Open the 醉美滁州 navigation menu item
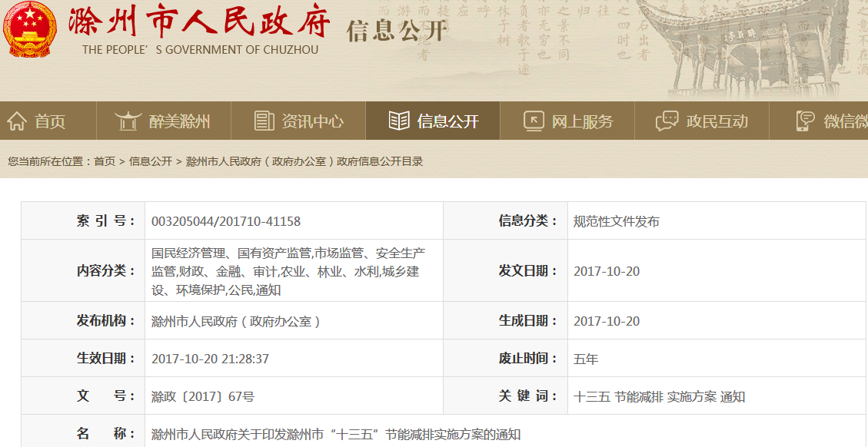This screenshot has width=868, height=447. click(x=179, y=121)
